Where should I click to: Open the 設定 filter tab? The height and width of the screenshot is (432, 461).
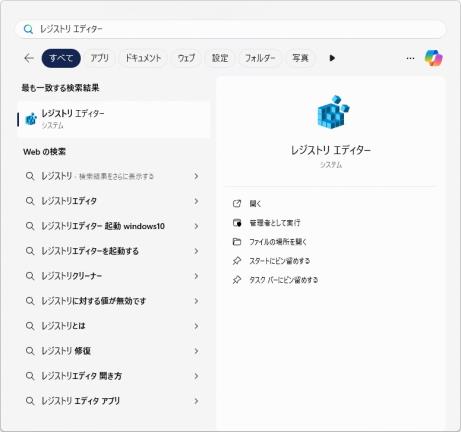click(x=220, y=58)
